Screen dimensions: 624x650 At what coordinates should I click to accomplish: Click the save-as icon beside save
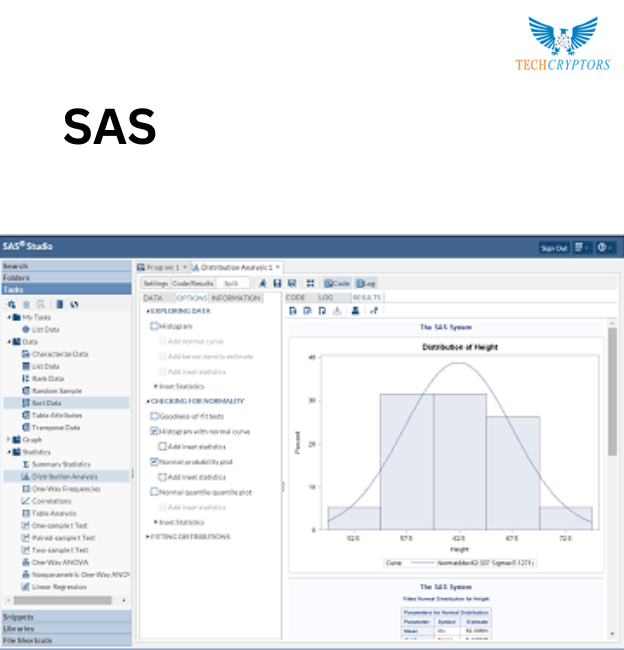pos(292,283)
